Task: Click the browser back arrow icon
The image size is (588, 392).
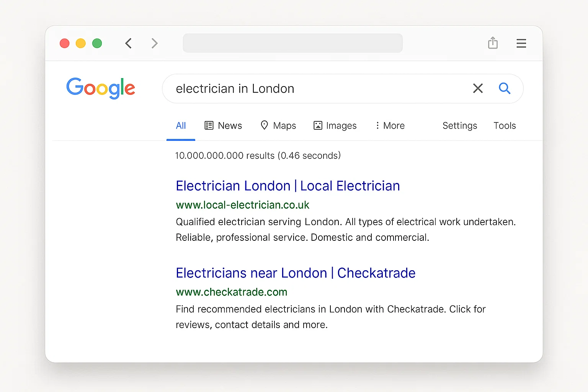Action: click(128, 43)
